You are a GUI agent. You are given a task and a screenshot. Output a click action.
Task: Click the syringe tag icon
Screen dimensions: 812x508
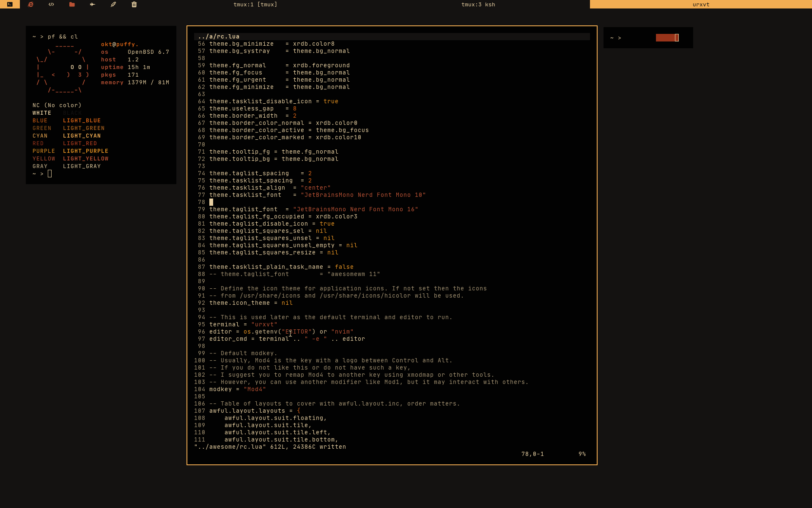113,4
